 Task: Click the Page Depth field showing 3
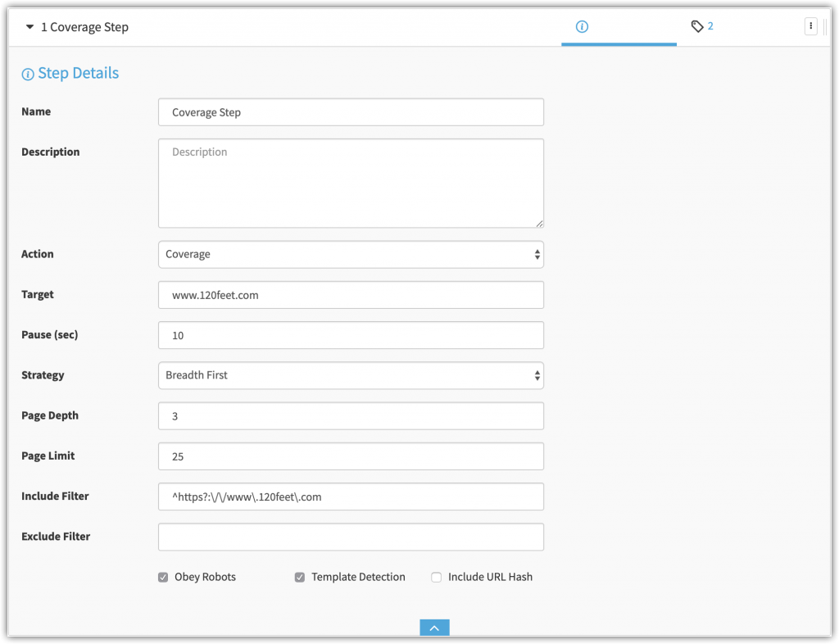pyautogui.click(x=351, y=416)
